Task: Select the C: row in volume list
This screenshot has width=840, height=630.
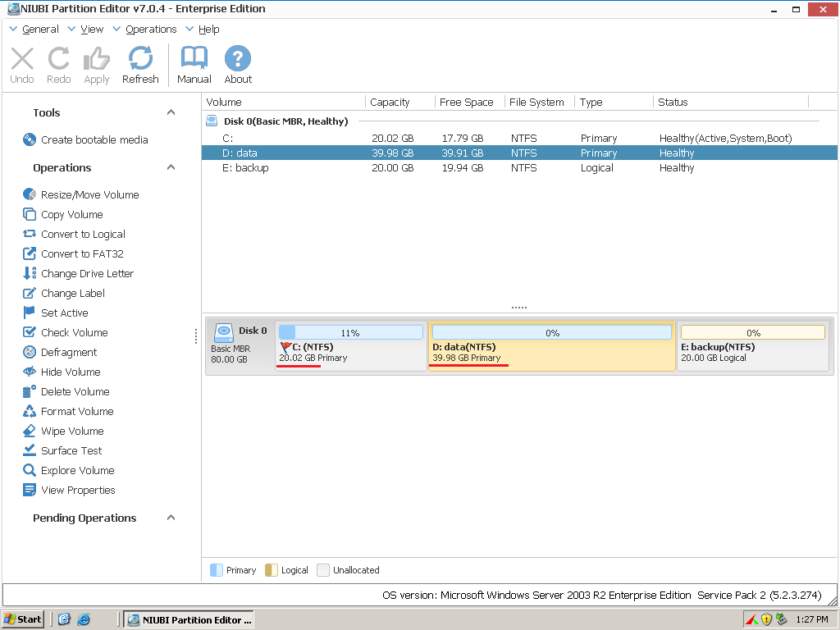Action: pyautogui.click(x=519, y=138)
